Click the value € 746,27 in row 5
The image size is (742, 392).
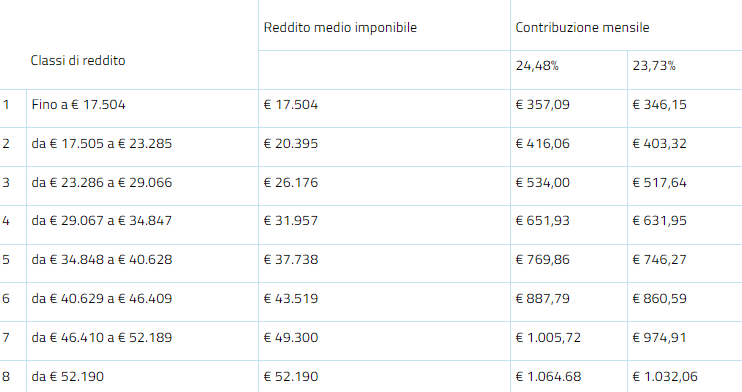(659, 259)
